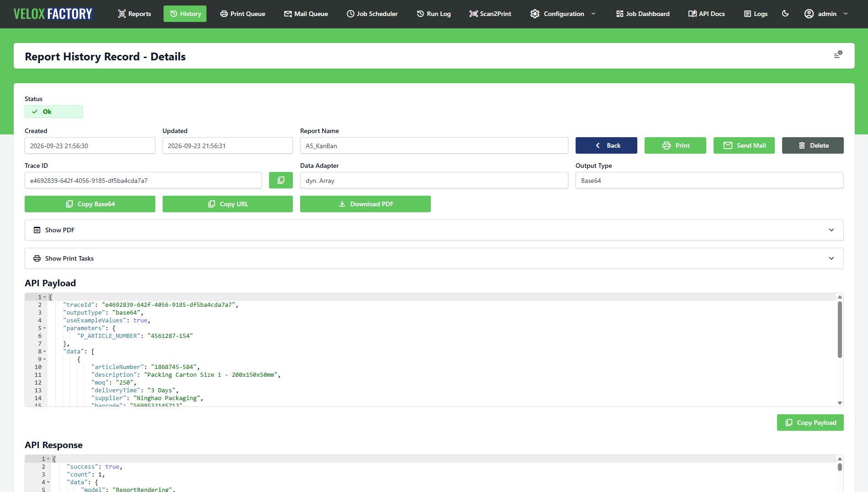Fold line 1 in API Payload editor
Image resolution: width=868 pixels, height=492 pixels.
pos(45,297)
